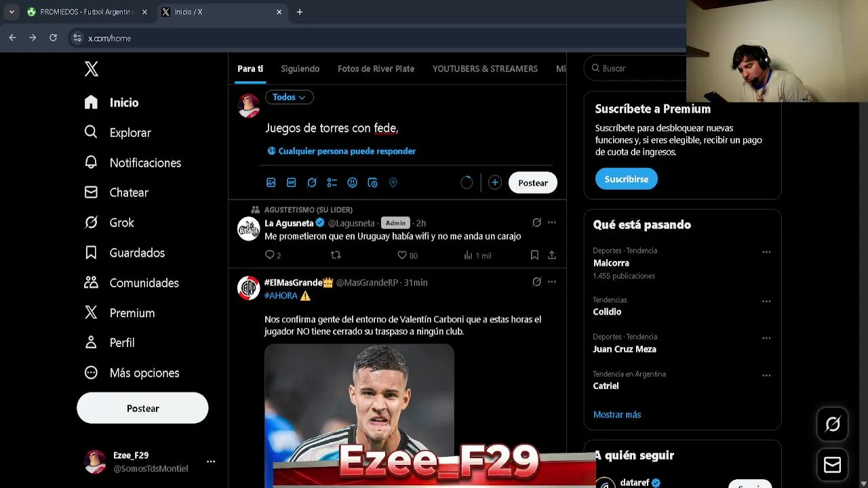Click Postear button in composer
868x488 pixels.
point(533,183)
